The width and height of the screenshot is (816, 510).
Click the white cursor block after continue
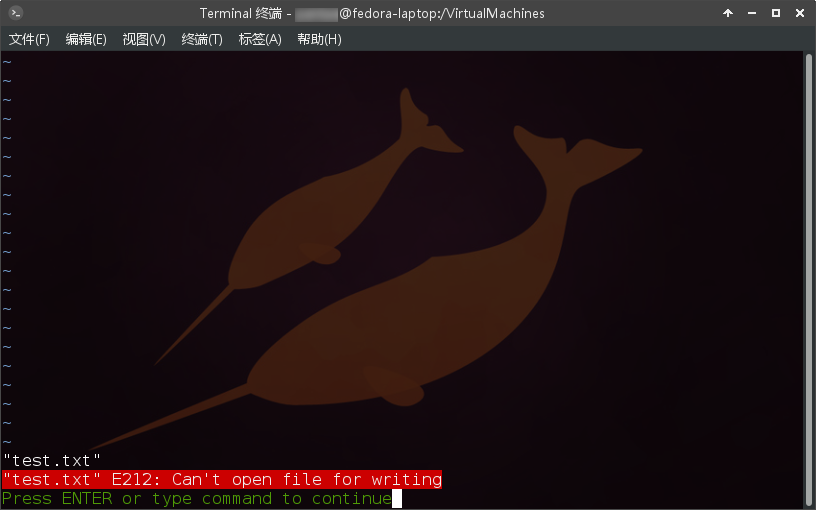(x=397, y=498)
